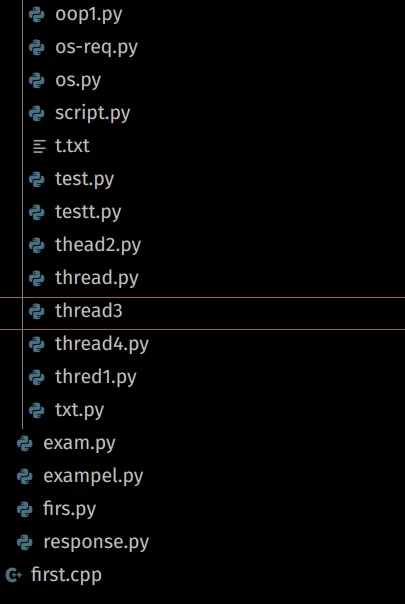Image resolution: width=405 pixels, height=604 pixels.
Task: Click the Python icon beside response.py
Action: tap(25, 542)
